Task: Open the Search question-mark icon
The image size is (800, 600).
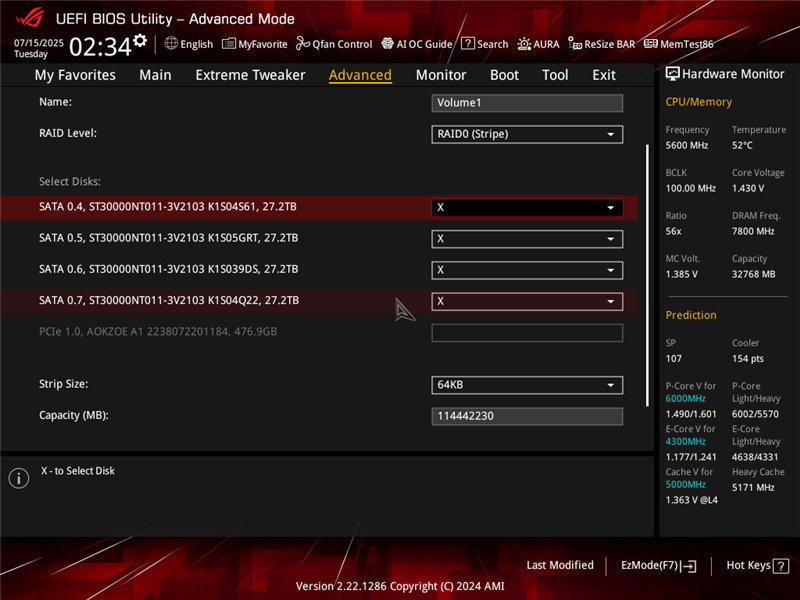Action: (467, 43)
